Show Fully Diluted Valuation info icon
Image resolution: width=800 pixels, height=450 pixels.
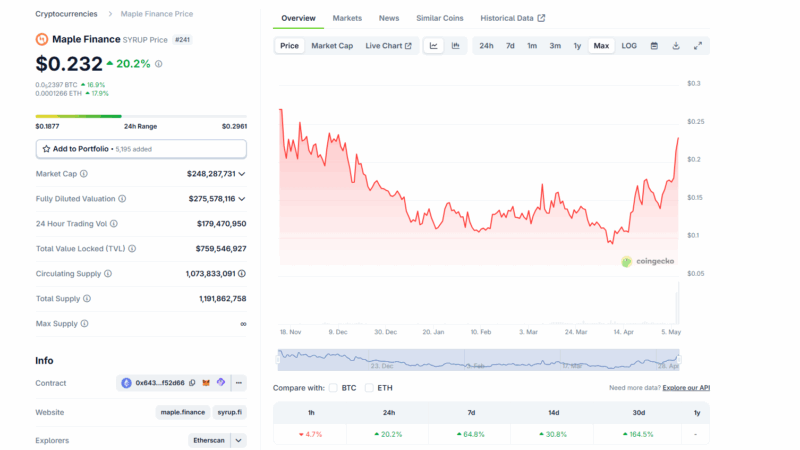(x=122, y=198)
